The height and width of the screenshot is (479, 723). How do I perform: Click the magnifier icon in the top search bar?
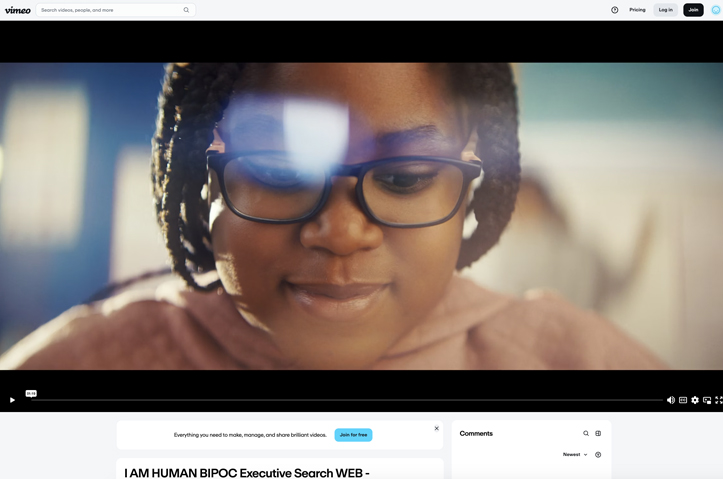(x=186, y=10)
